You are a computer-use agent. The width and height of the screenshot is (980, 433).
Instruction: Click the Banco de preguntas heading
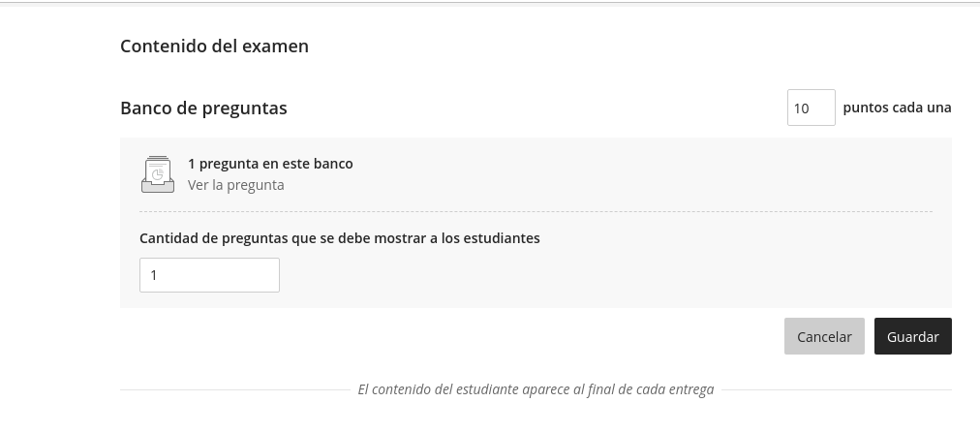click(203, 108)
